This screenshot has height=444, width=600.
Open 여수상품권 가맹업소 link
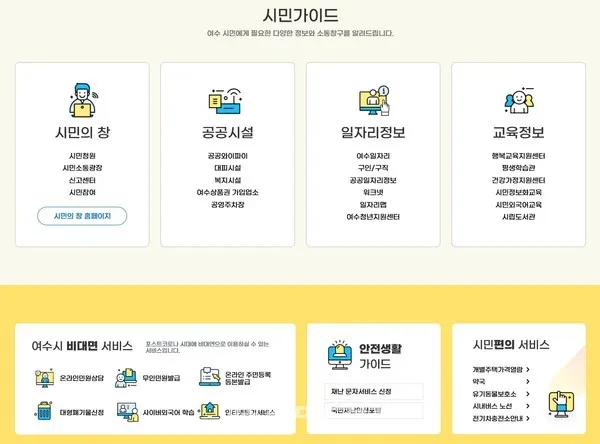pyautogui.click(x=228, y=193)
